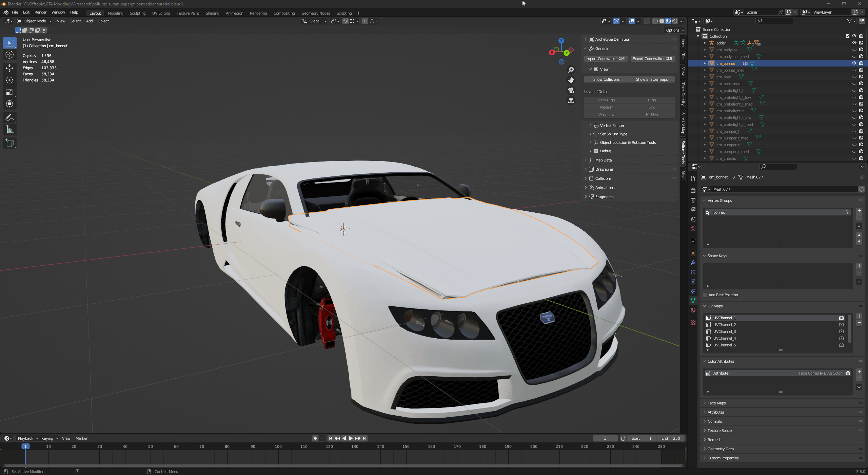Click the Show Collisions button
Screen dimensions: 868x475
coord(606,79)
